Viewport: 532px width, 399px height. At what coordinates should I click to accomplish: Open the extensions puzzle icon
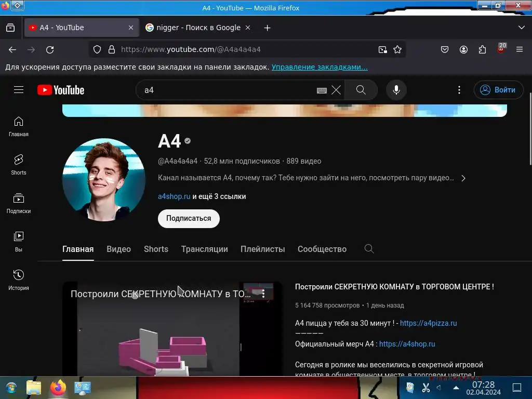point(482,49)
